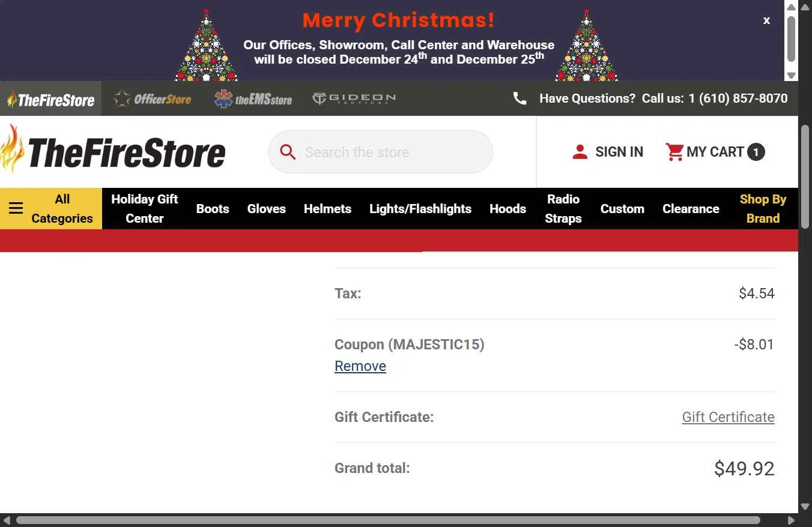This screenshot has width=812, height=527.
Task: Open the Hoods category
Action: (507, 209)
